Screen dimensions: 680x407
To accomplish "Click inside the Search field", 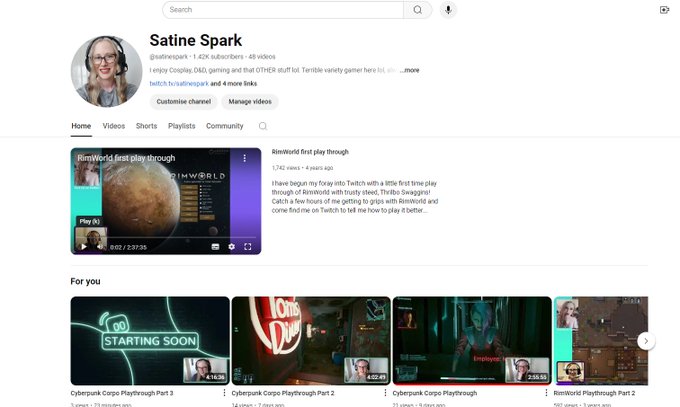I will pos(283,10).
